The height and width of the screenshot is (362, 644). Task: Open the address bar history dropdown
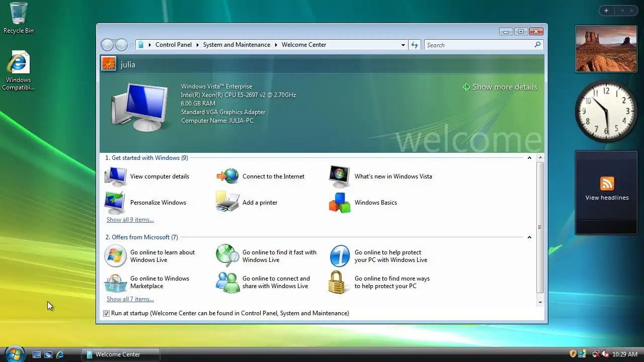(403, 45)
